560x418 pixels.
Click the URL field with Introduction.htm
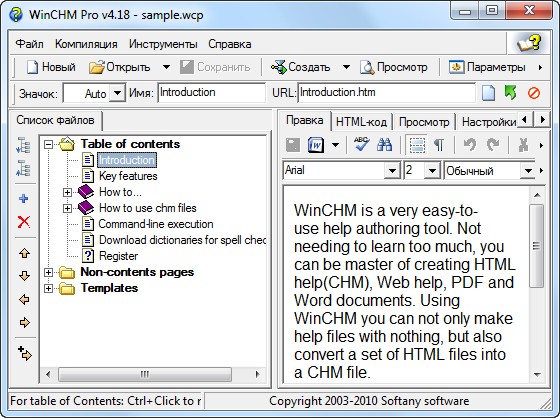pos(386,93)
